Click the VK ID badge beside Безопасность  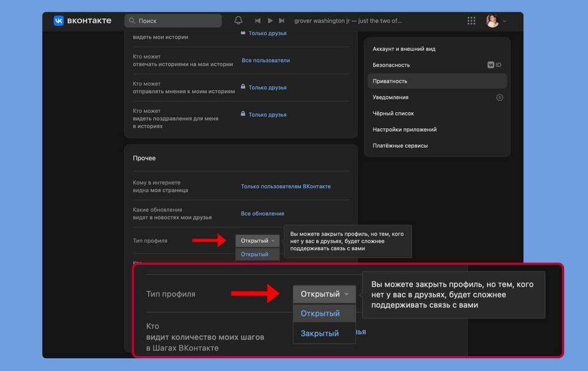tap(494, 65)
